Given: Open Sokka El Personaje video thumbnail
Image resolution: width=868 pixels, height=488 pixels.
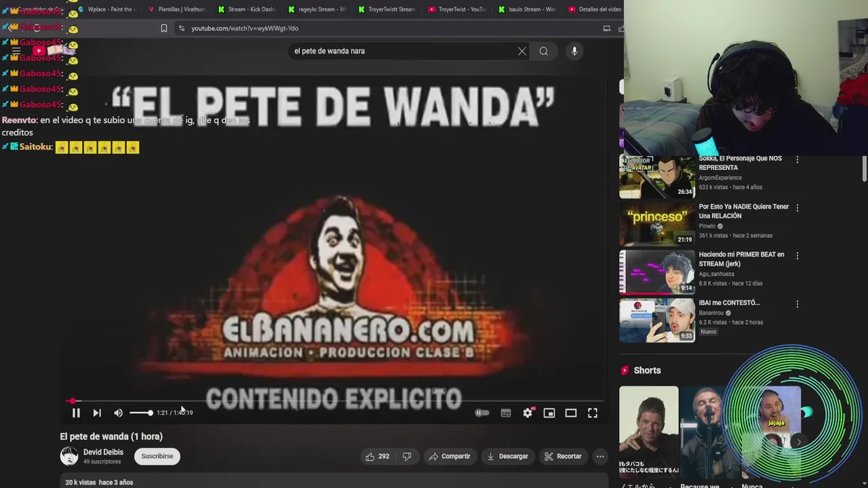Looking at the screenshot, I should 657,176.
